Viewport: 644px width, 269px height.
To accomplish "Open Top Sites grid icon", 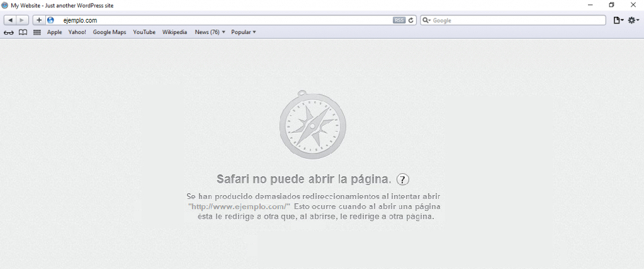I will tap(37, 32).
